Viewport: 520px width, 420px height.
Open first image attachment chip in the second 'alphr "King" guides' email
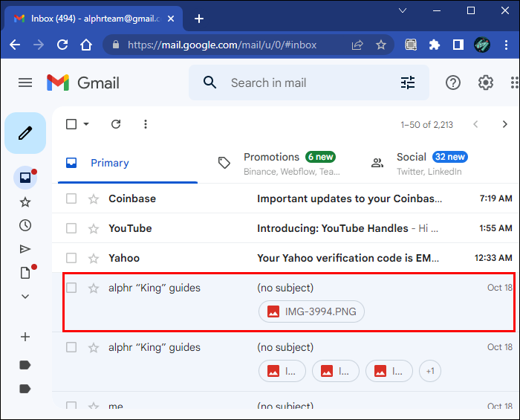tap(282, 371)
